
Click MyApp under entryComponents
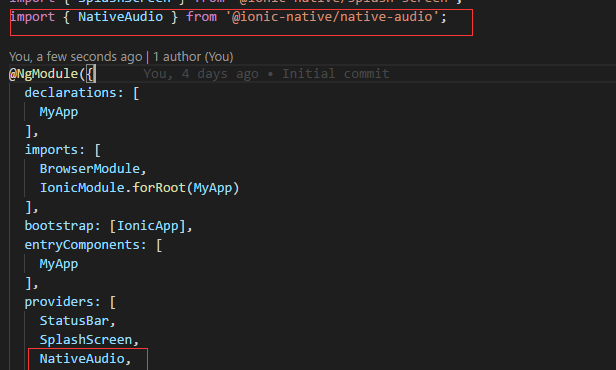pyautogui.click(x=59, y=264)
